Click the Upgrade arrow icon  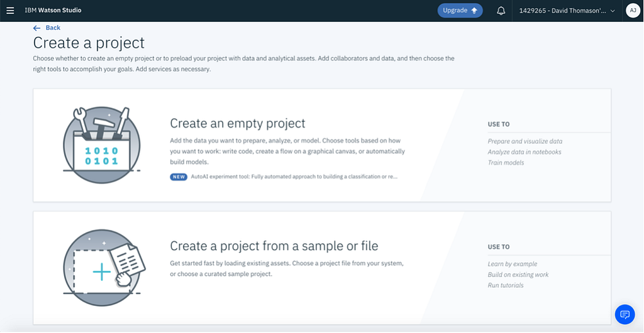(475, 11)
